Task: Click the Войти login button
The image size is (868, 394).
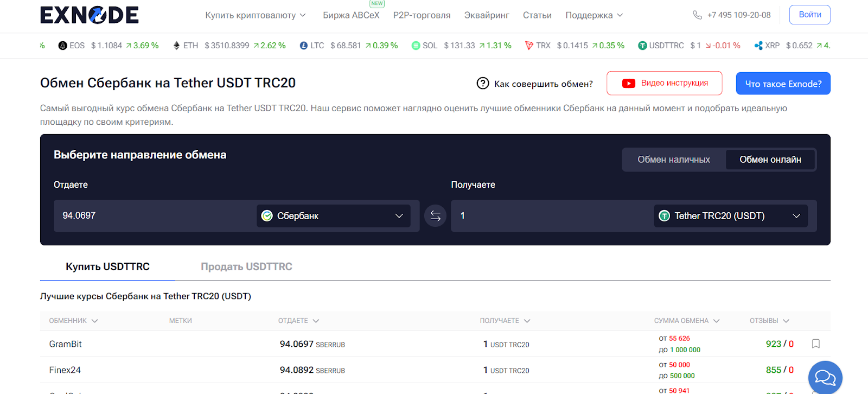Action: pos(810,15)
